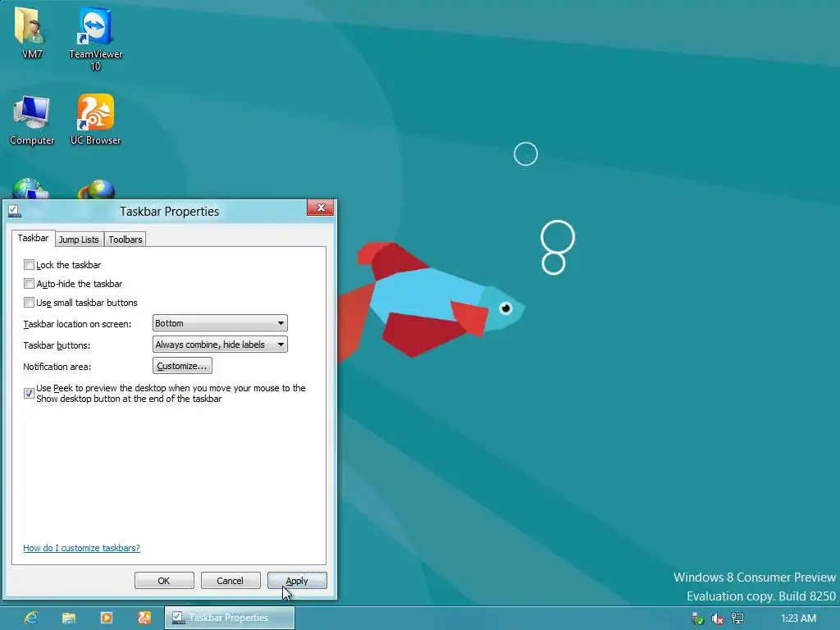Open the network tray icon
This screenshot has width=840, height=630.
click(737, 619)
